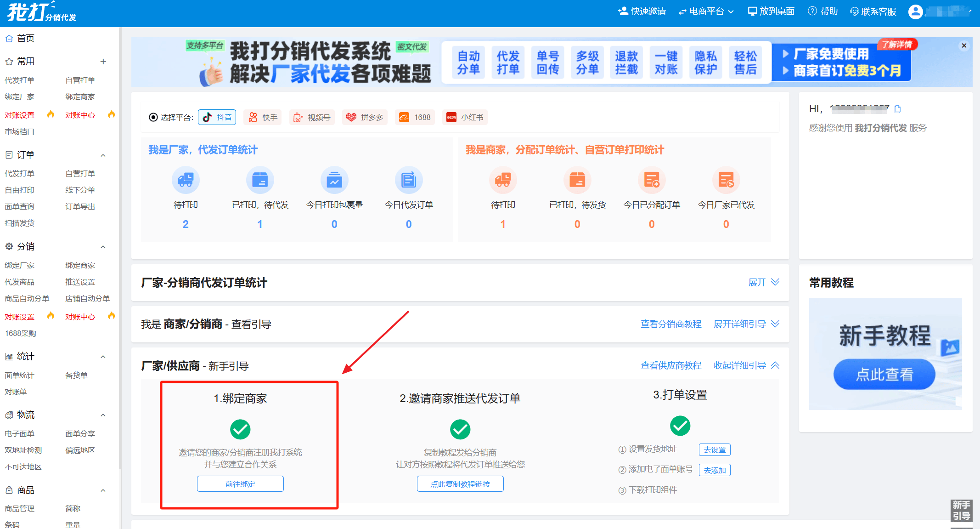Screen dimensions: 980x529
Task: Open 推送设置 under 分销
Action: tap(80, 282)
